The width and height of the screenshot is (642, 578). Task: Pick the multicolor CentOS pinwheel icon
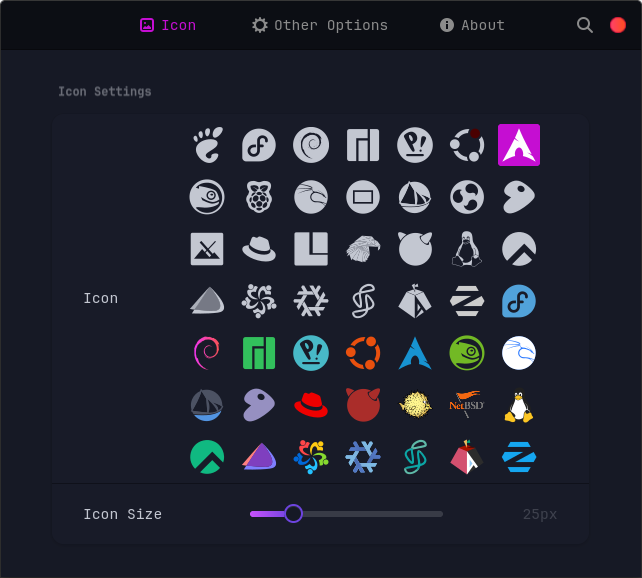pyautogui.click(x=311, y=457)
